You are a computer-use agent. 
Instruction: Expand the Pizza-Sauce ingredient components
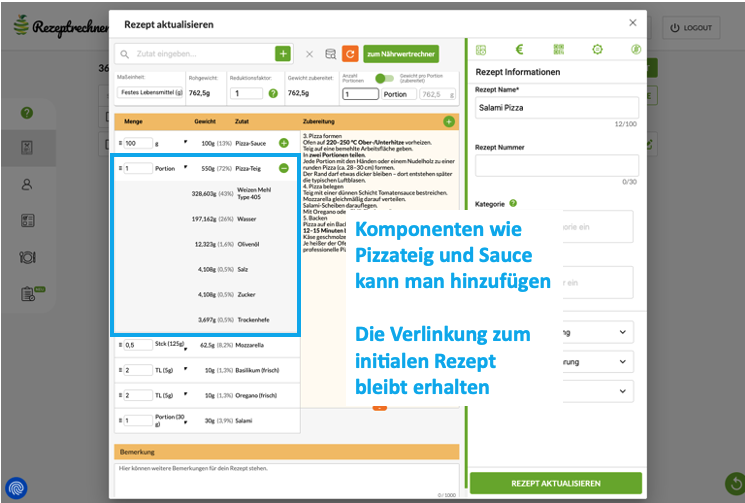click(283, 143)
